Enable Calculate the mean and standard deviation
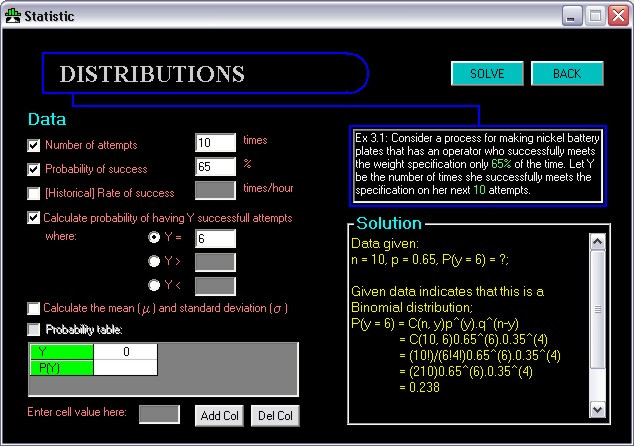The height and width of the screenshot is (446, 634). 34,308
